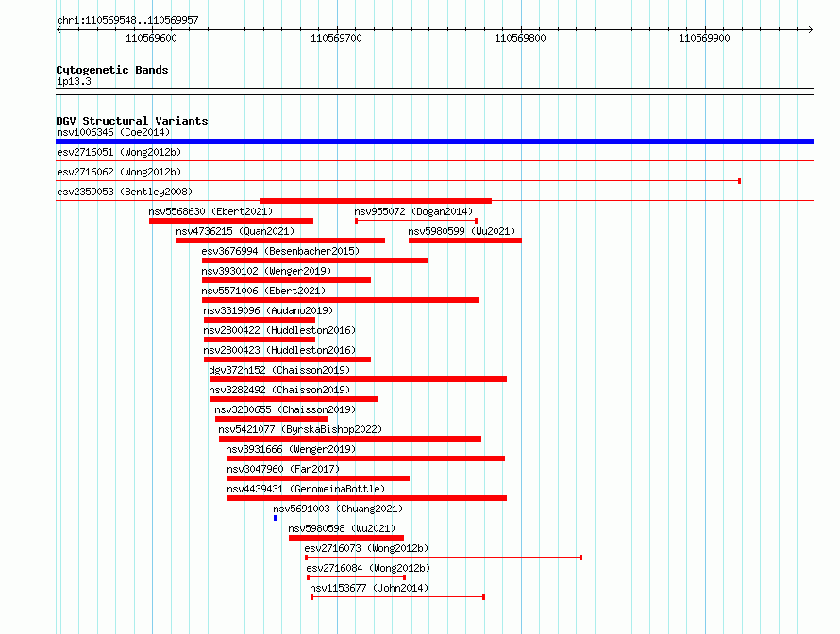Viewport: 840px width, 634px height.
Task: Click the DGV Structural Variants track title
Action: click(x=132, y=121)
